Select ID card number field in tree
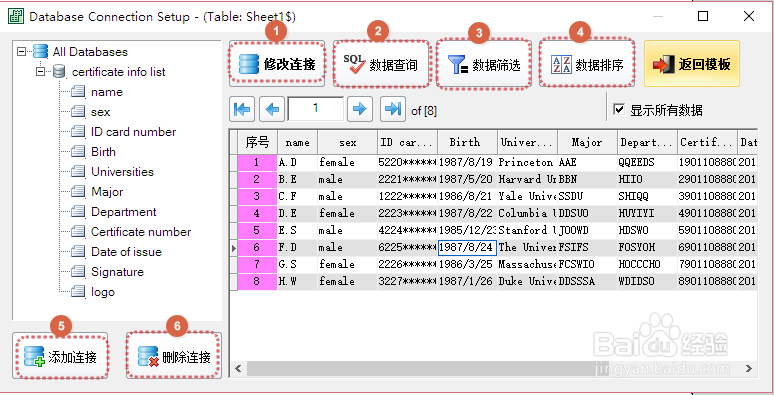Image resolution: width=774 pixels, height=395 pixels. pyautogui.click(x=133, y=132)
